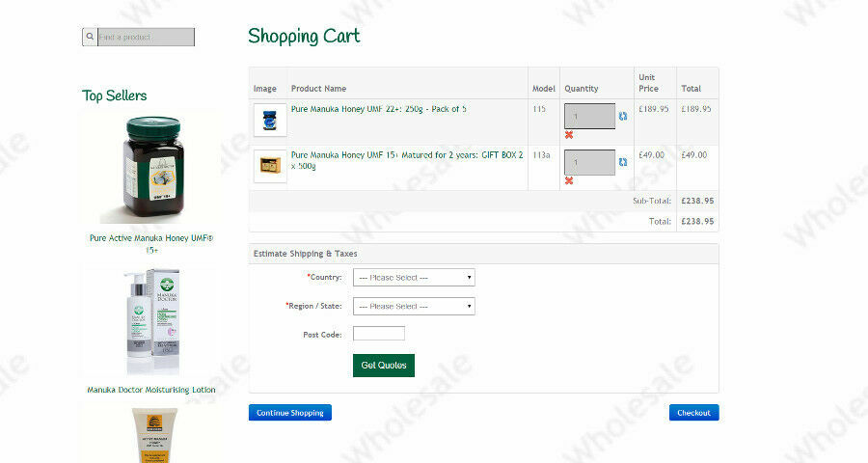
Task: Click the Top Sellers heading
Action: 115,95
